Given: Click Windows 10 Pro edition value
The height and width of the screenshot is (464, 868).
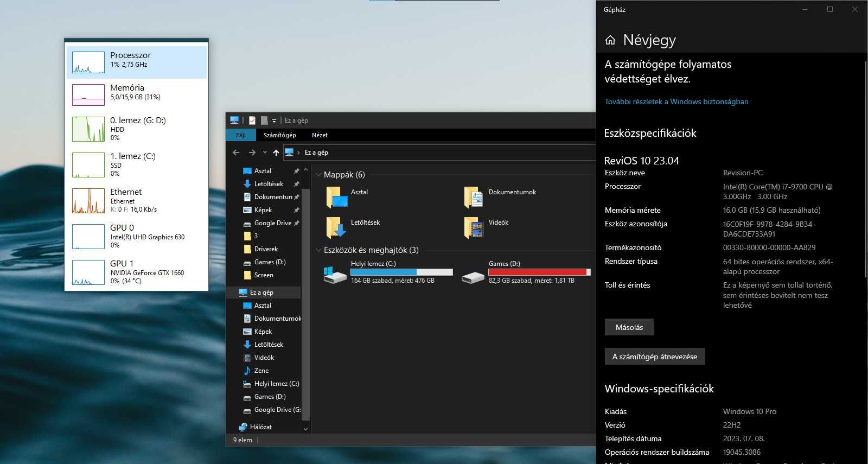Looking at the screenshot, I should point(750,411).
